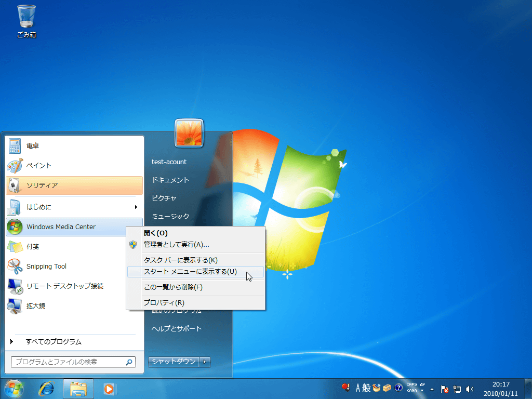Viewport: 532px width, 399px height.
Task: Click the language bar help question-mark icon
Action: click(x=398, y=388)
